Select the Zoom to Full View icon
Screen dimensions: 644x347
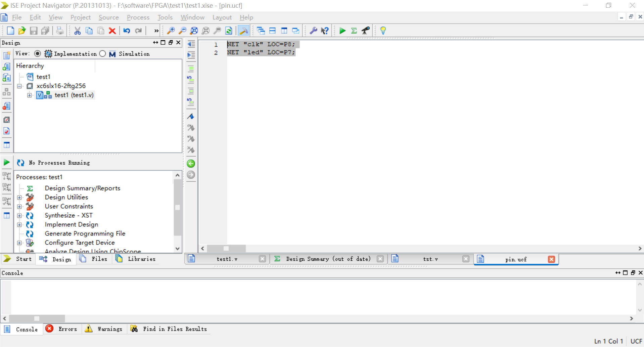click(194, 30)
